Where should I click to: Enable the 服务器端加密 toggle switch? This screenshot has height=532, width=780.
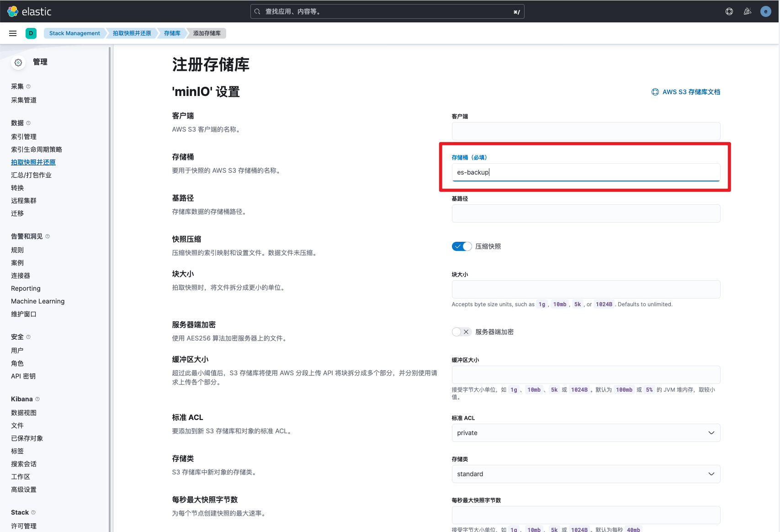click(x=462, y=332)
